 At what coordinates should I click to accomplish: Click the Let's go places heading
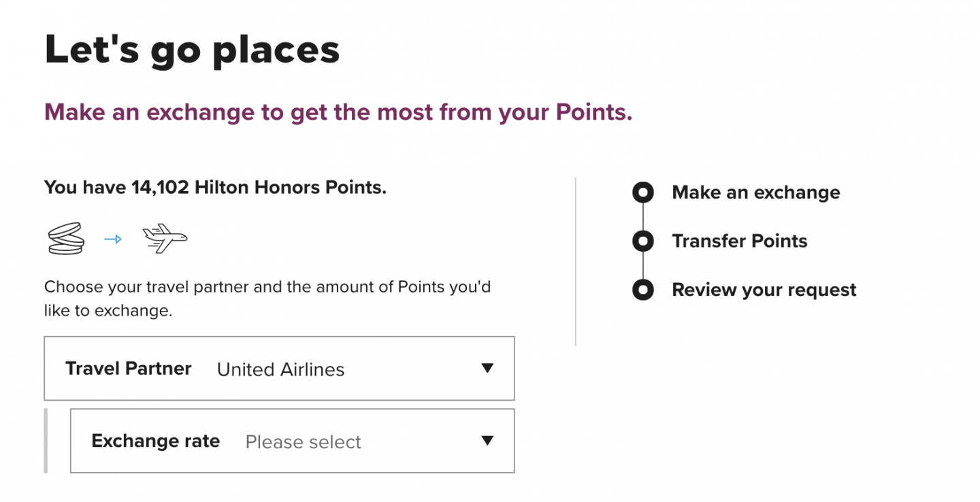[192, 49]
